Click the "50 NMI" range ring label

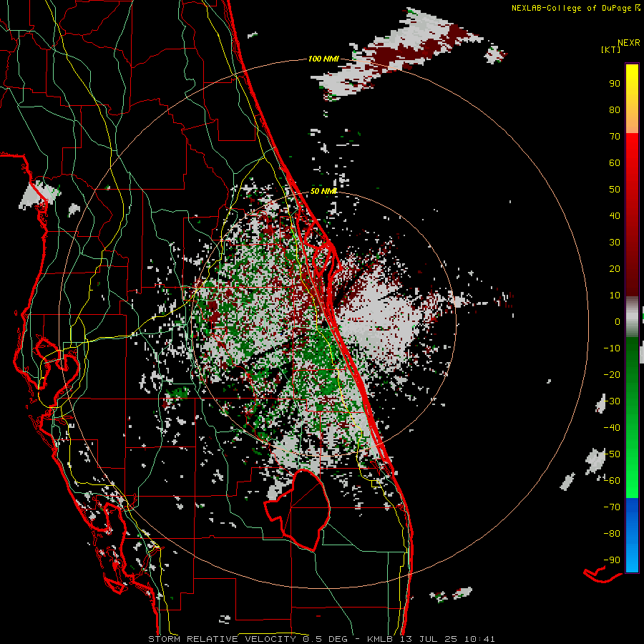pos(323,191)
